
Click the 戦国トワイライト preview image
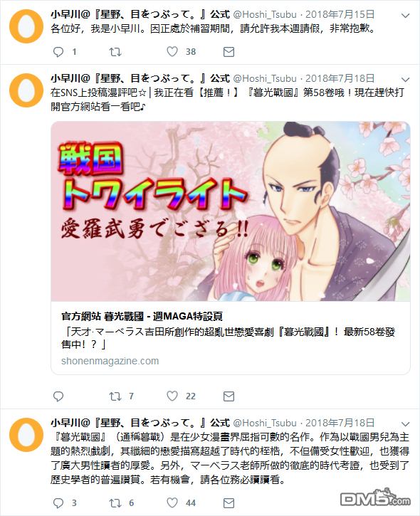click(x=231, y=211)
